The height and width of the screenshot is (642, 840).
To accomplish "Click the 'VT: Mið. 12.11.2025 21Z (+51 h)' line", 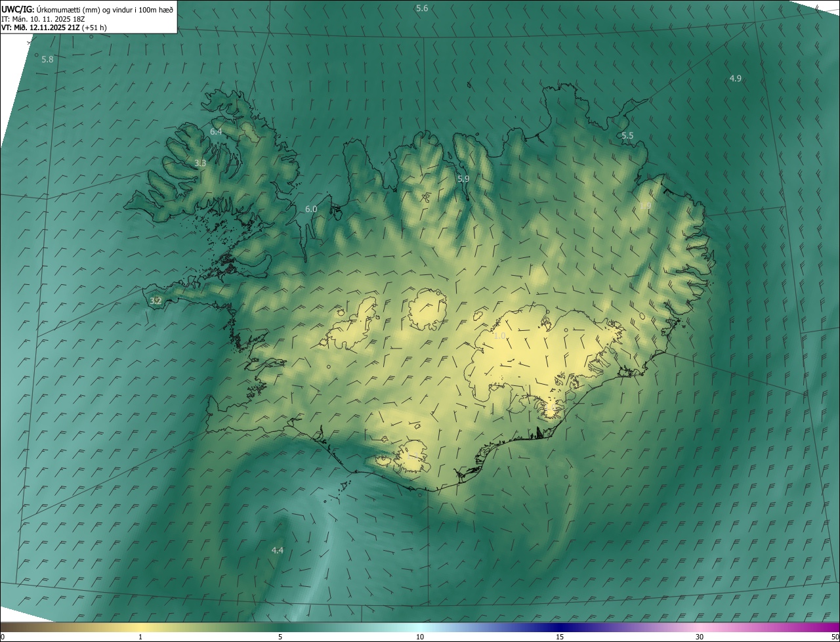I will 54,28.
